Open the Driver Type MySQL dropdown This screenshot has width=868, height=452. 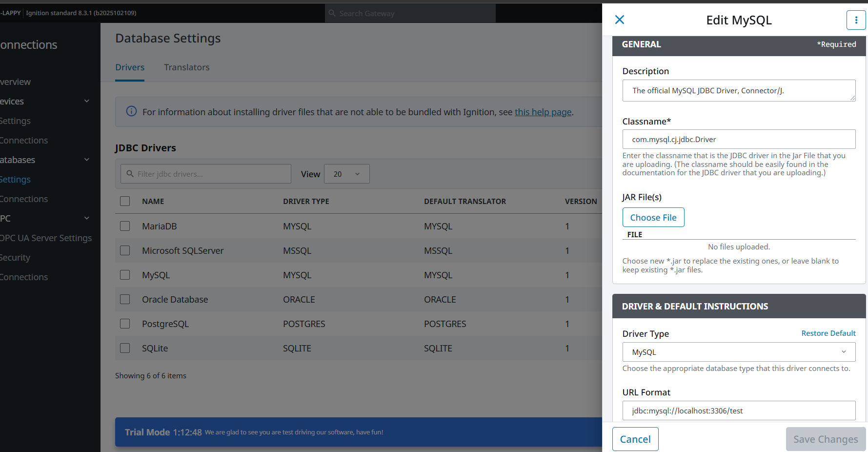(x=738, y=352)
